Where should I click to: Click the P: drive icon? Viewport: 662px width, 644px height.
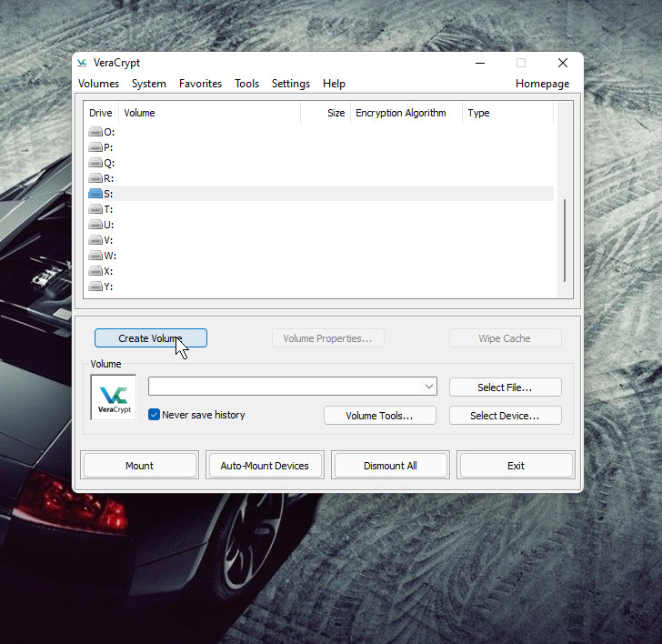(x=95, y=147)
